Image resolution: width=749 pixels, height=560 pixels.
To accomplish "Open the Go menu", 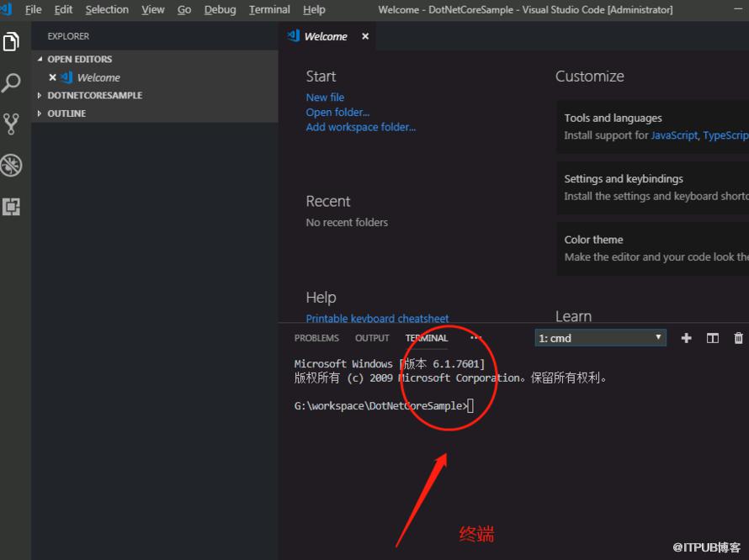I will click(x=184, y=9).
